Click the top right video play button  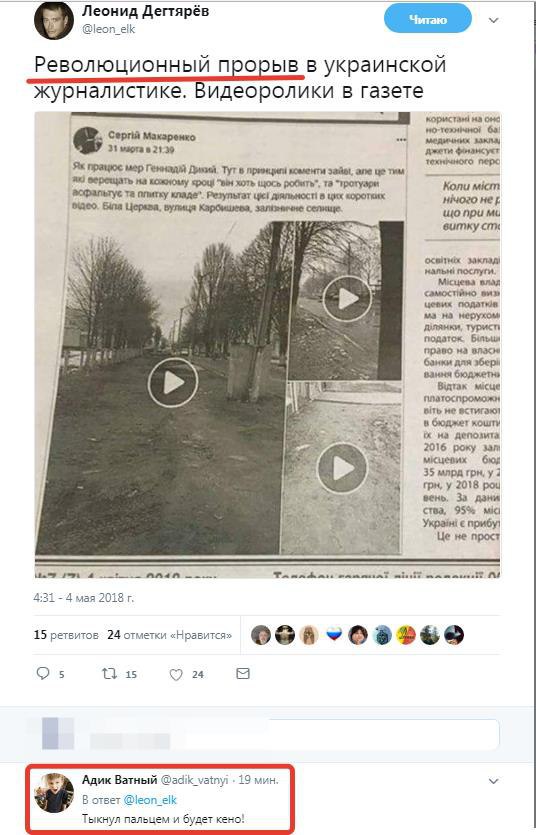point(347,299)
